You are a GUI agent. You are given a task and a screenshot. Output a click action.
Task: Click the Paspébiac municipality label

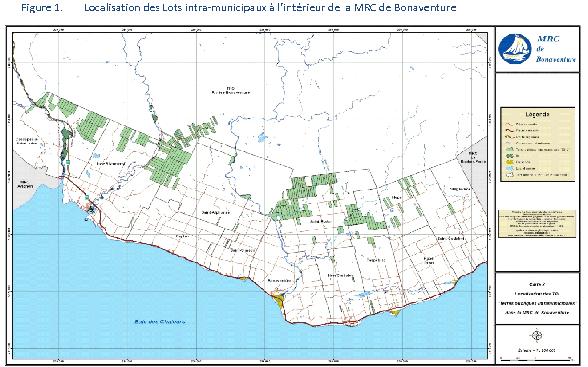(x=376, y=260)
